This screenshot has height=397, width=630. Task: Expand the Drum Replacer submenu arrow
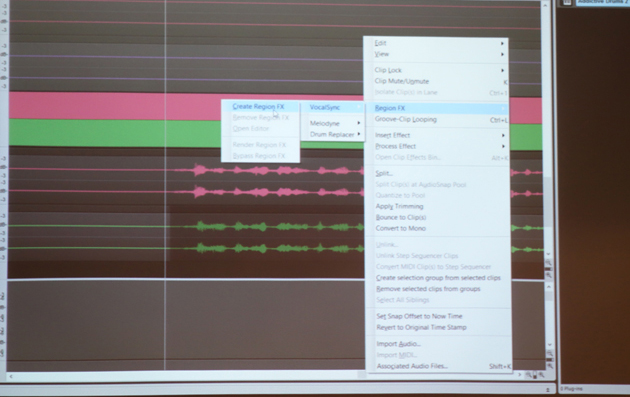point(359,134)
